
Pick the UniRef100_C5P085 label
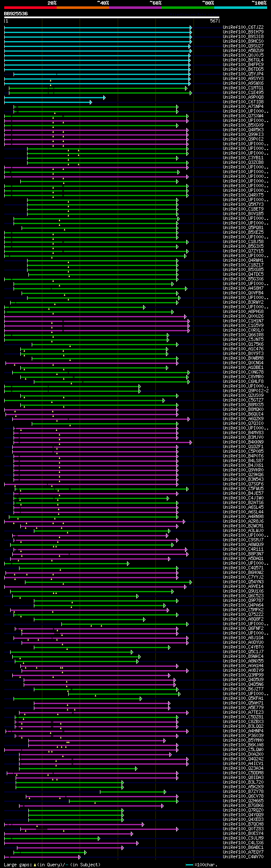pos(243,452)
